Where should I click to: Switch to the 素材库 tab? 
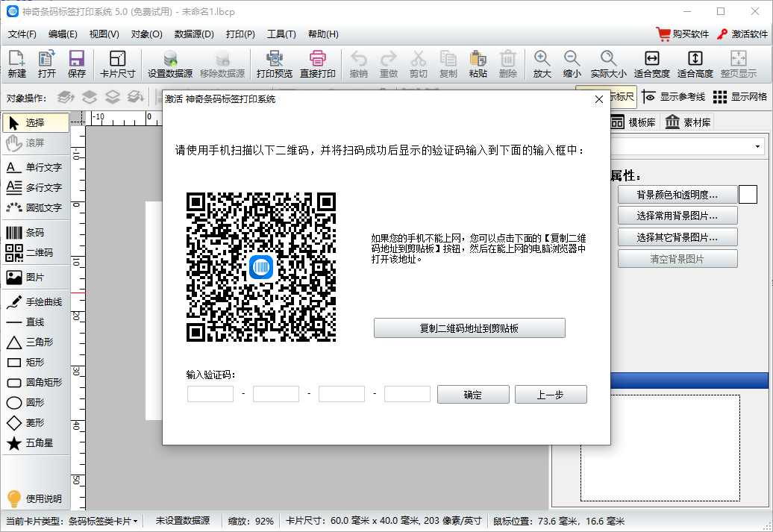[688, 122]
